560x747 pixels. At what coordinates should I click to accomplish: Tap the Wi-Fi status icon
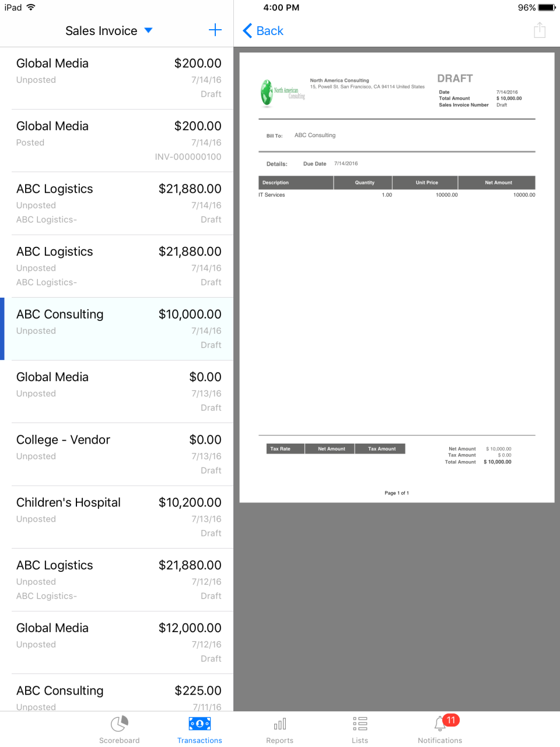(31, 8)
